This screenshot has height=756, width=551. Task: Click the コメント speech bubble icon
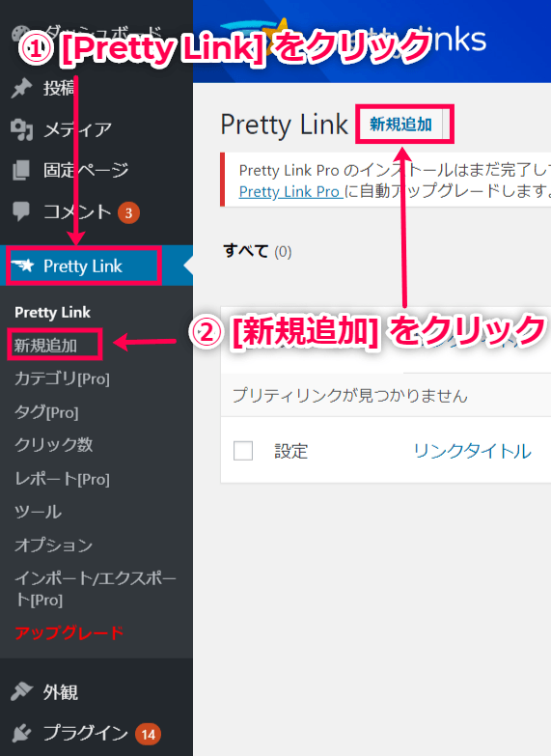[21, 211]
